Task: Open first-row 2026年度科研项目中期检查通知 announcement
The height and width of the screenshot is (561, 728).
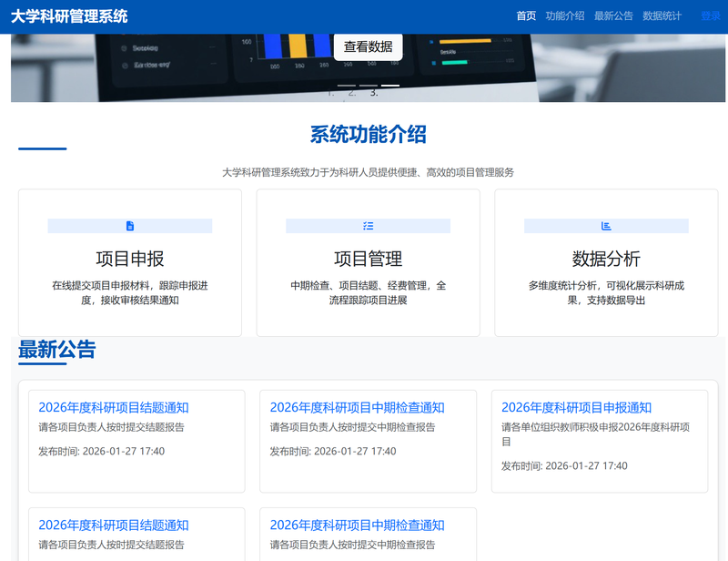Action: pos(357,407)
